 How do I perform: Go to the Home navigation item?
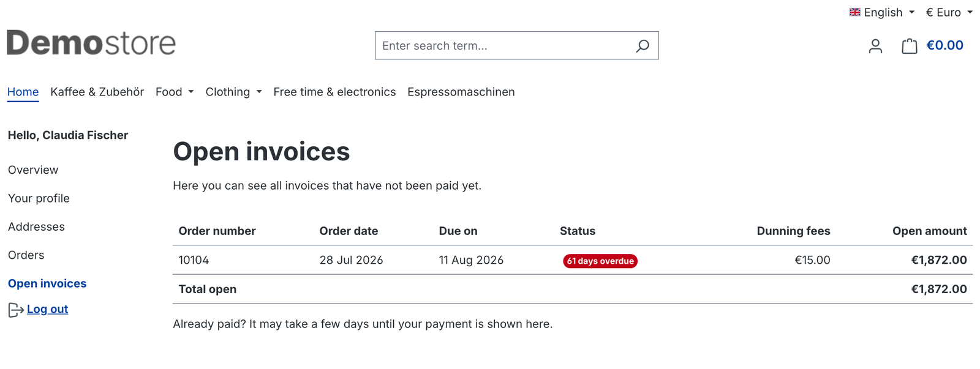coord(23,92)
